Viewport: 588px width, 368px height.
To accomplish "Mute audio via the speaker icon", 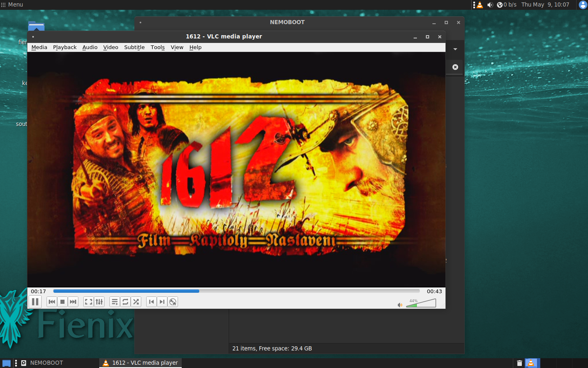I will tap(400, 305).
